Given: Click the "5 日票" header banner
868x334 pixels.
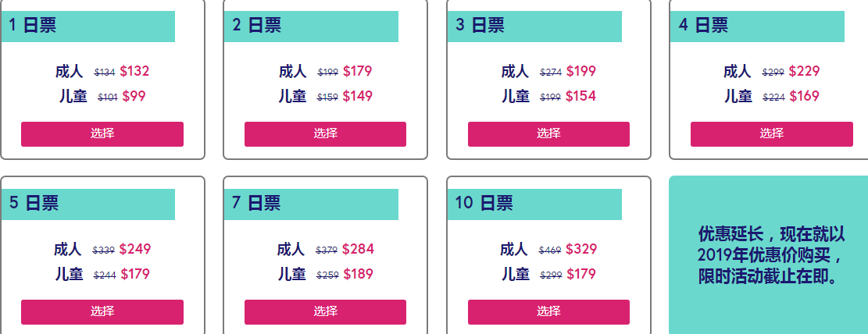Looking at the screenshot, I should pyautogui.click(x=88, y=204).
